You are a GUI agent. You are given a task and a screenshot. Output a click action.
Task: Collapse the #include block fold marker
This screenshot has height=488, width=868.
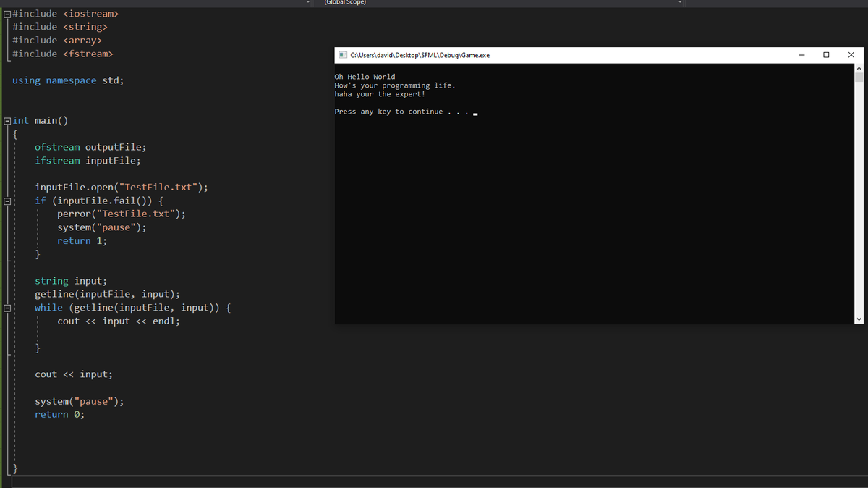(7, 14)
